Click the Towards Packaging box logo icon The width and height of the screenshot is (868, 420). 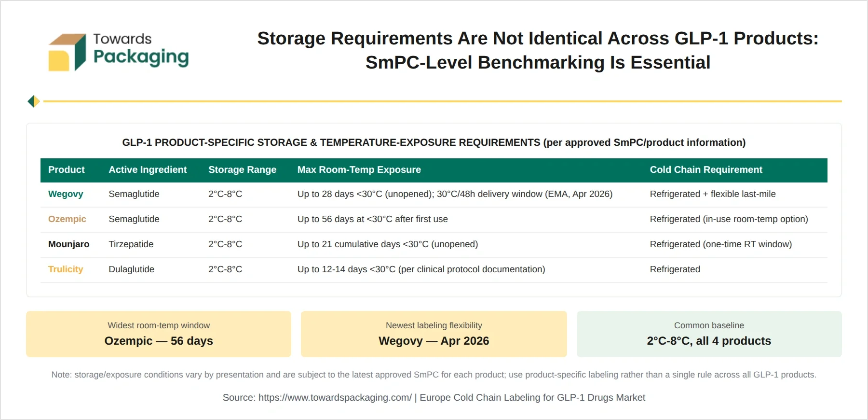tap(67, 53)
